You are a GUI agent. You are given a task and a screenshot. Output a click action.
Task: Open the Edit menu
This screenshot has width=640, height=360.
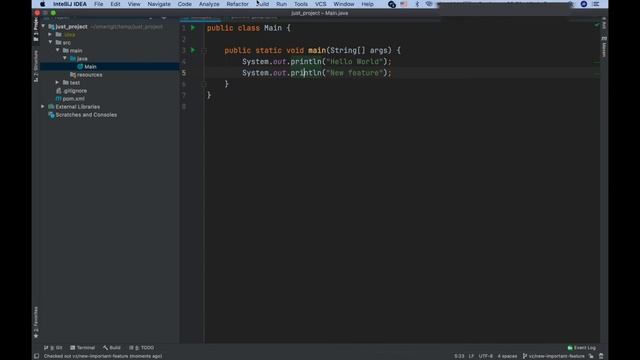[x=115, y=4]
